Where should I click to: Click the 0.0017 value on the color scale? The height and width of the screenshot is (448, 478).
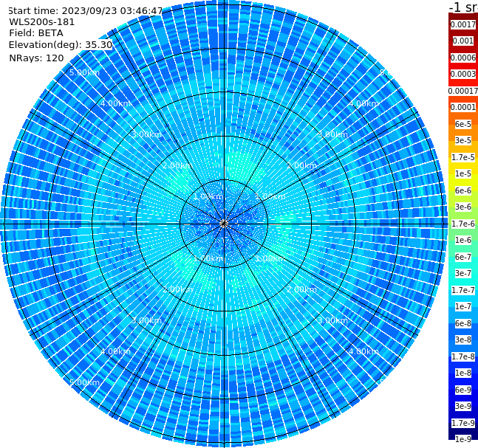(463, 24)
